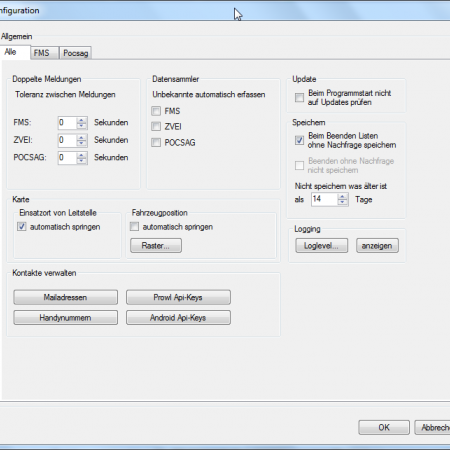Viewport: 450px width, 450px height.
Task: Increase the Tage days value
Action: tap(342, 197)
